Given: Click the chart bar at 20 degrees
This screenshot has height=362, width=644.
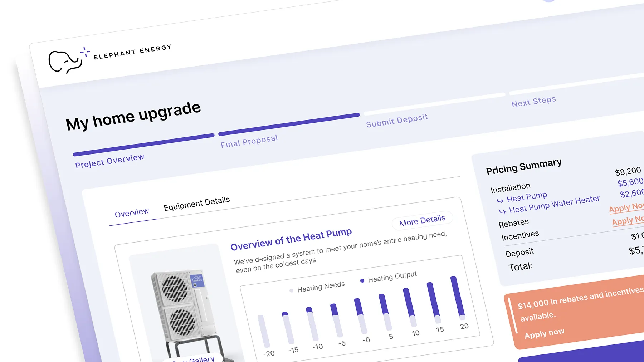Looking at the screenshot, I should tap(458, 297).
